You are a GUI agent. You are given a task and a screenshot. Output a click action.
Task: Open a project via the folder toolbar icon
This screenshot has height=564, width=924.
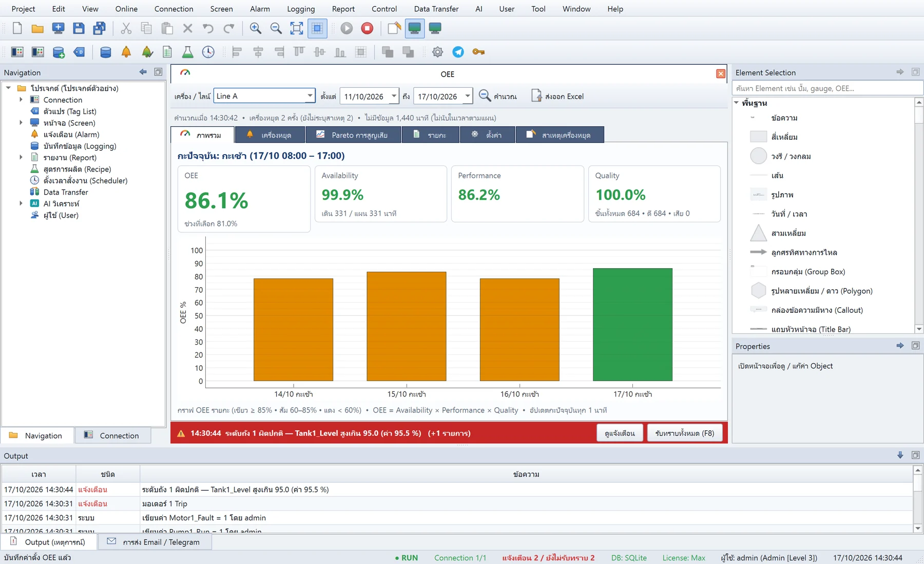click(x=37, y=28)
